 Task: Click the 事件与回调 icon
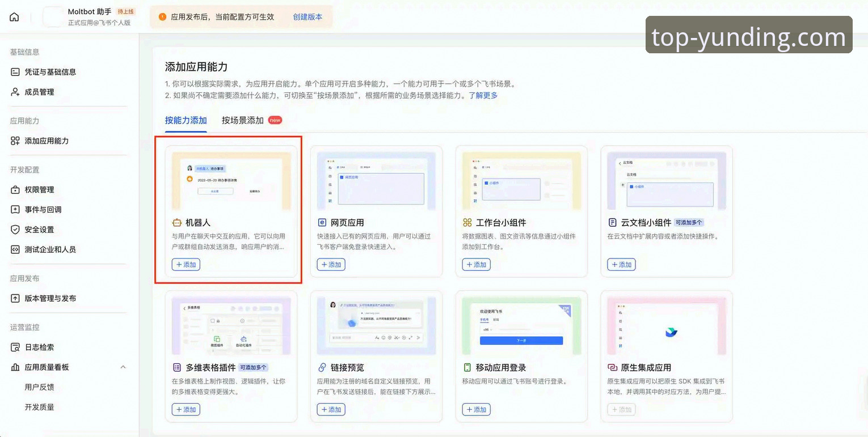[15, 209]
